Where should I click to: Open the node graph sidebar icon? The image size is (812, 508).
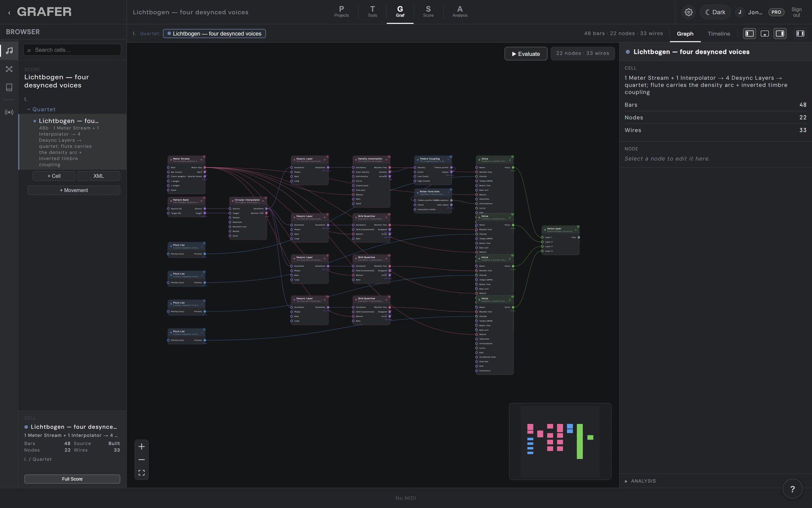coord(9,69)
